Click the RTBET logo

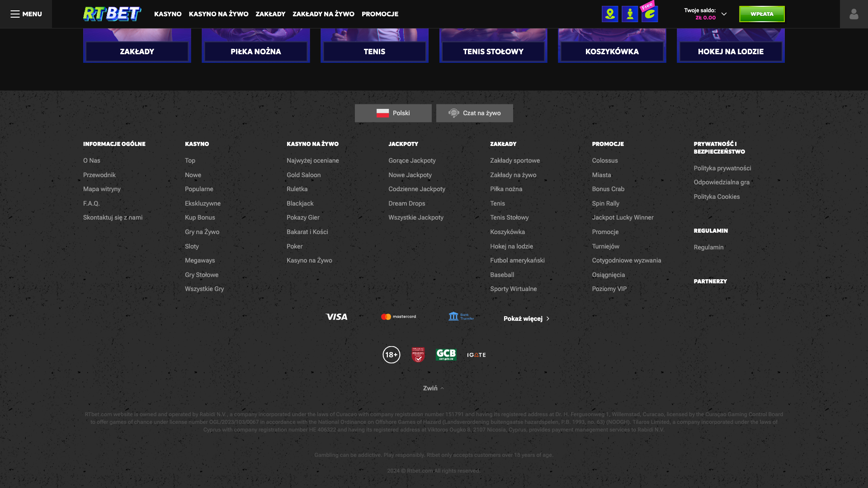tap(112, 14)
